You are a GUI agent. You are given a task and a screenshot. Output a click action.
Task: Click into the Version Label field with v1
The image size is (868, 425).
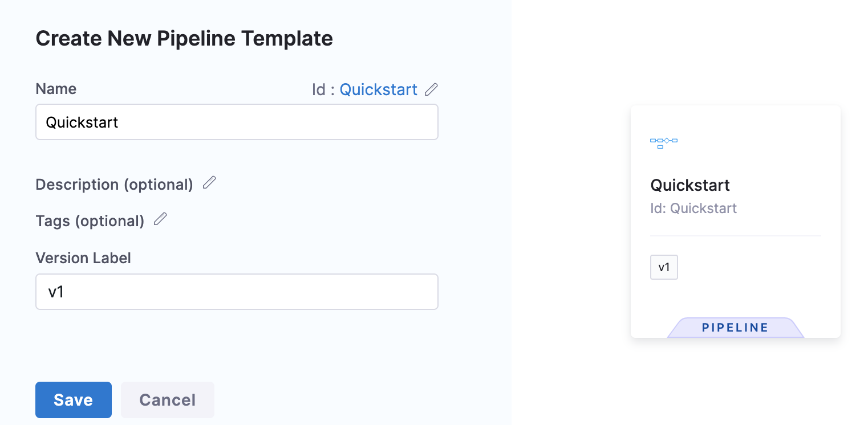tap(237, 292)
